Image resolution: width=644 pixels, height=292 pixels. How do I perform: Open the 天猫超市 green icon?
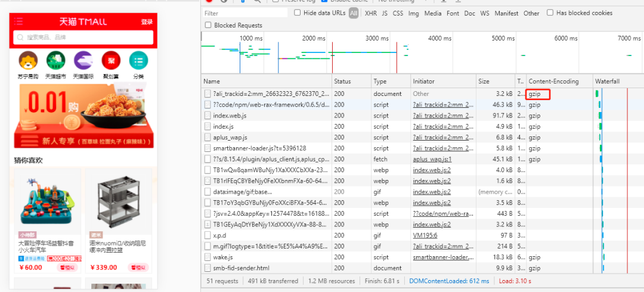pyautogui.click(x=55, y=60)
